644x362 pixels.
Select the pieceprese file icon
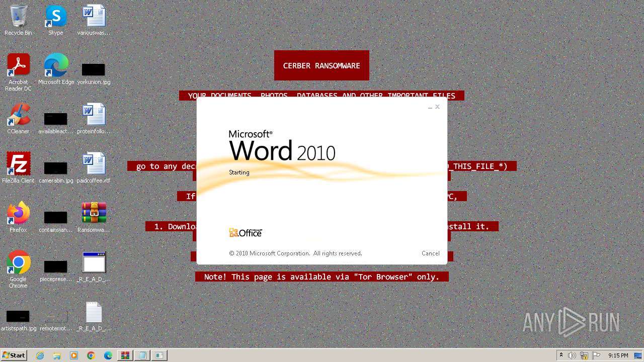(x=56, y=271)
